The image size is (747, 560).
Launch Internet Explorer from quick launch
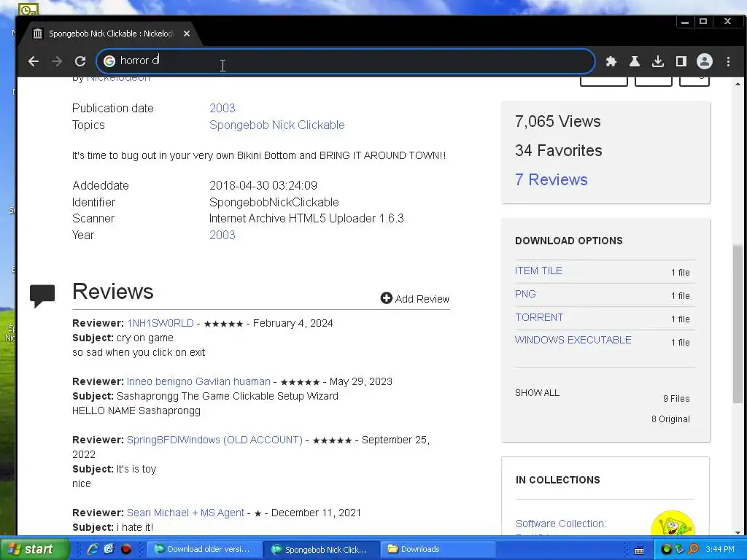(93, 549)
